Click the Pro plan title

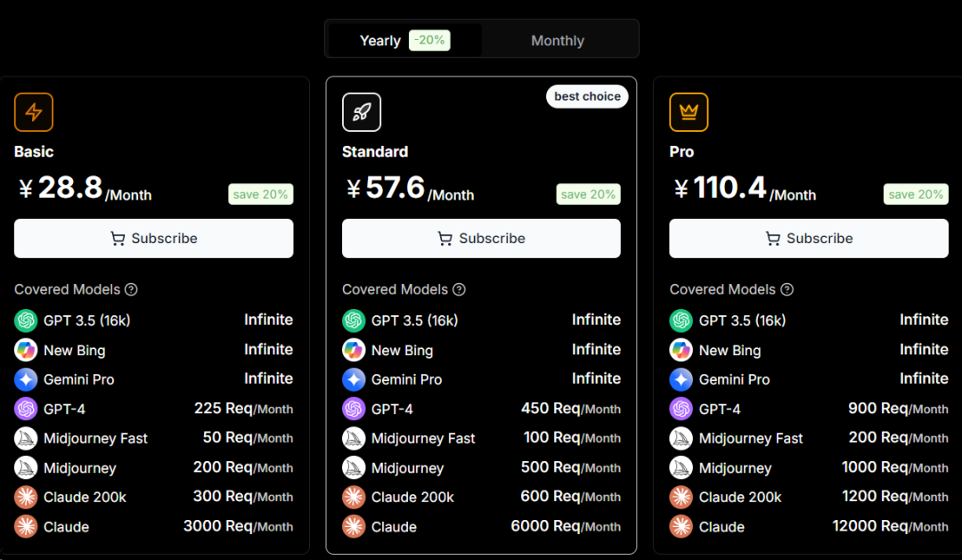[681, 151]
